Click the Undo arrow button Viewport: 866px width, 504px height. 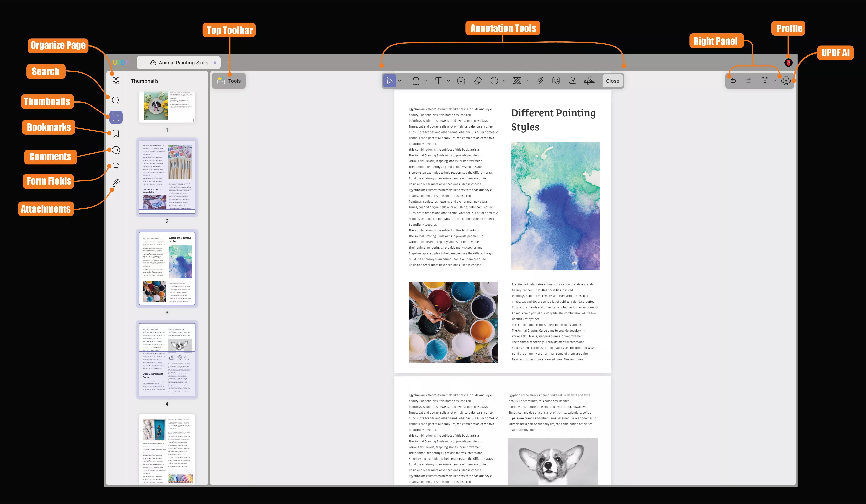(733, 81)
